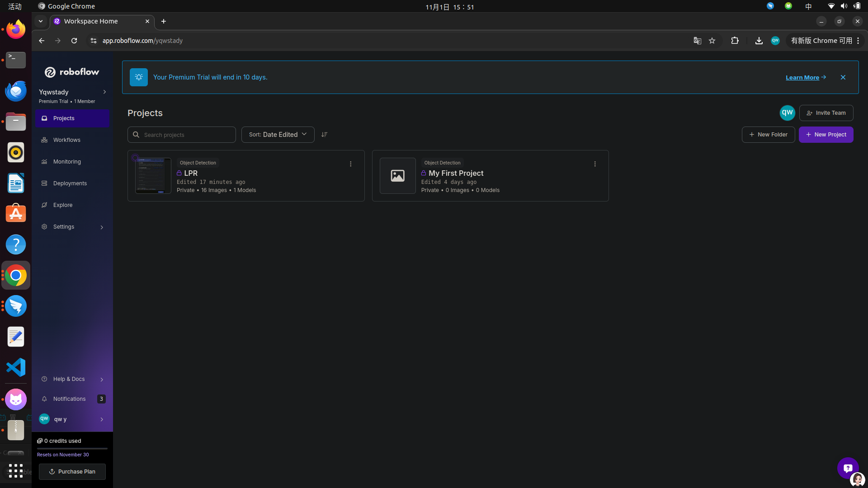Bookmark this page with star icon
This screenshot has width=868, height=488.
(x=712, y=41)
